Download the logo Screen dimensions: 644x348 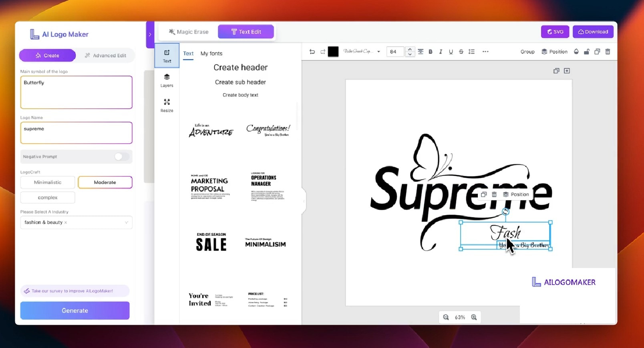593,32
